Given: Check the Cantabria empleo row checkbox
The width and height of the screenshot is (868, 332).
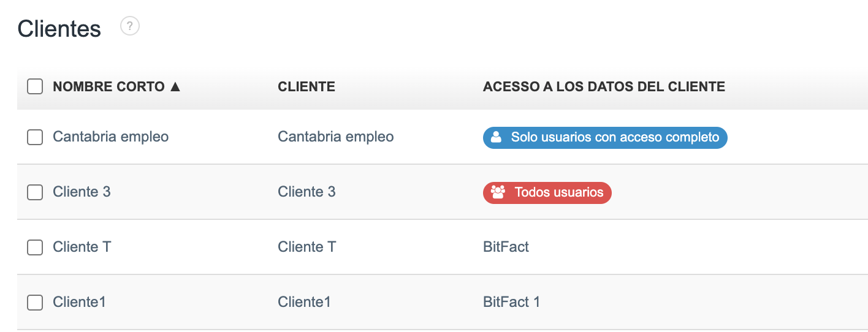Looking at the screenshot, I should pyautogui.click(x=35, y=137).
